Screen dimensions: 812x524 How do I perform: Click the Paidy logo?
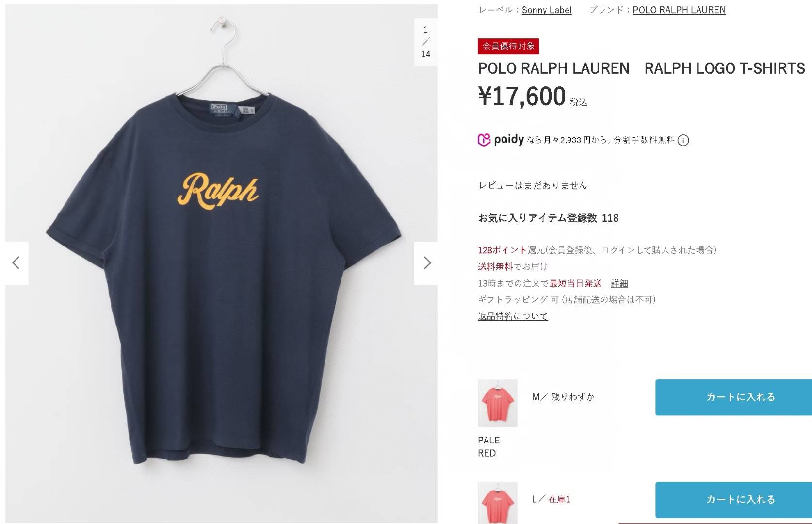(501, 140)
